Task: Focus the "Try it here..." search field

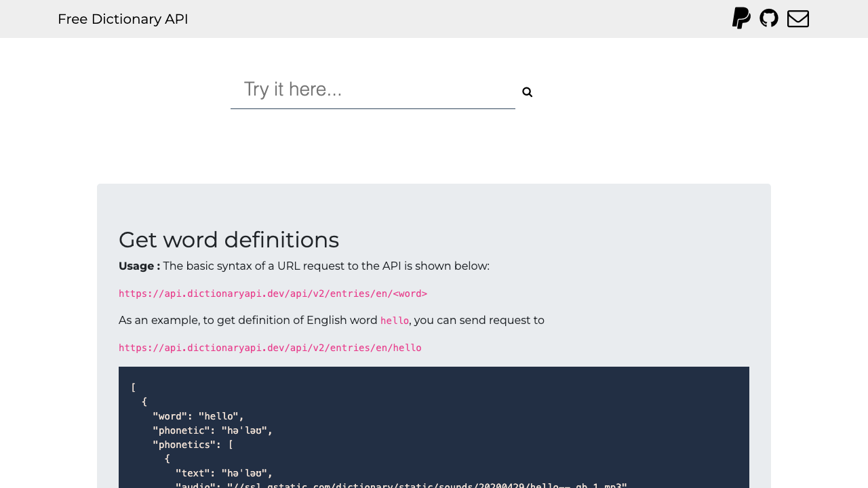Action: (373, 89)
